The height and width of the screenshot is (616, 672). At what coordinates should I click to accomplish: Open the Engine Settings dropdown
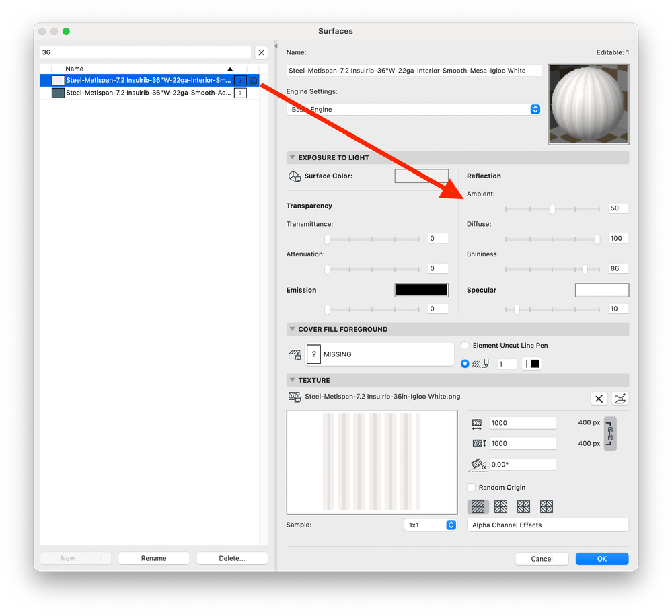(x=414, y=109)
